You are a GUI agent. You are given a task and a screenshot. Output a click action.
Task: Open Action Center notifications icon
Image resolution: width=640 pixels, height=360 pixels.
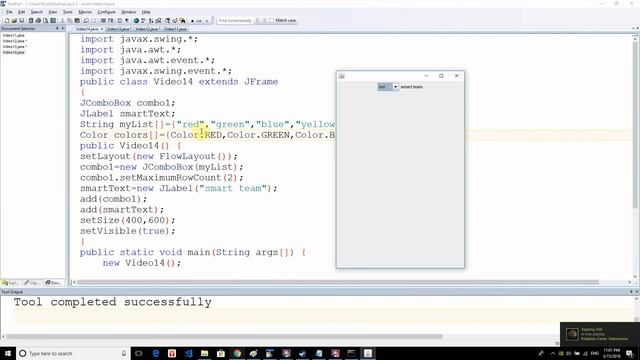coord(630,353)
